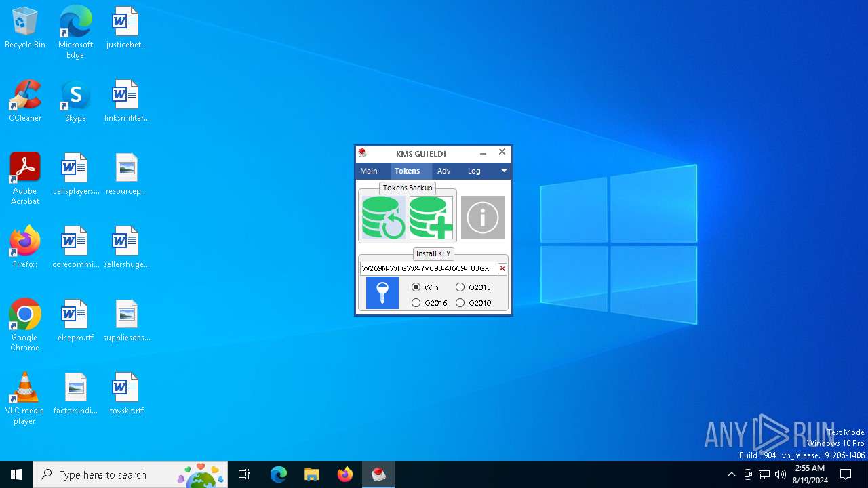Open Microsoft Edge from the taskbar
This screenshot has width=868, height=488.
[x=279, y=474]
